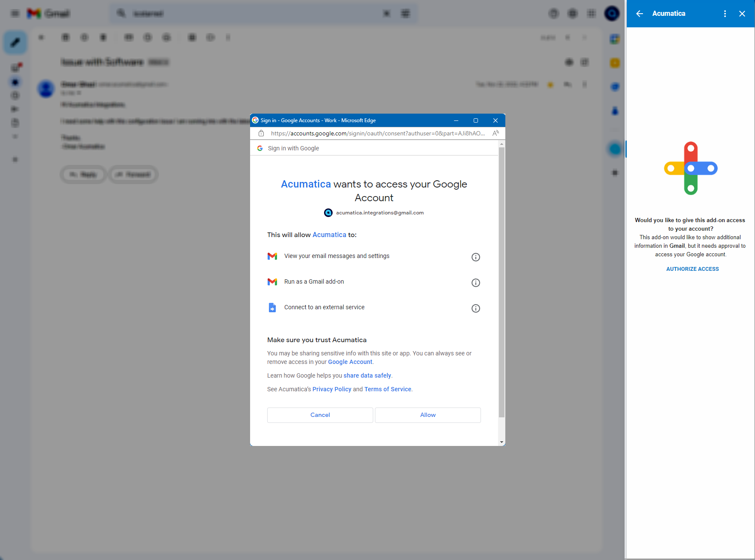This screenshot has height=560, width=755.
Task: Click the Acumatica link after This will allow
Action: pos(329,235)
